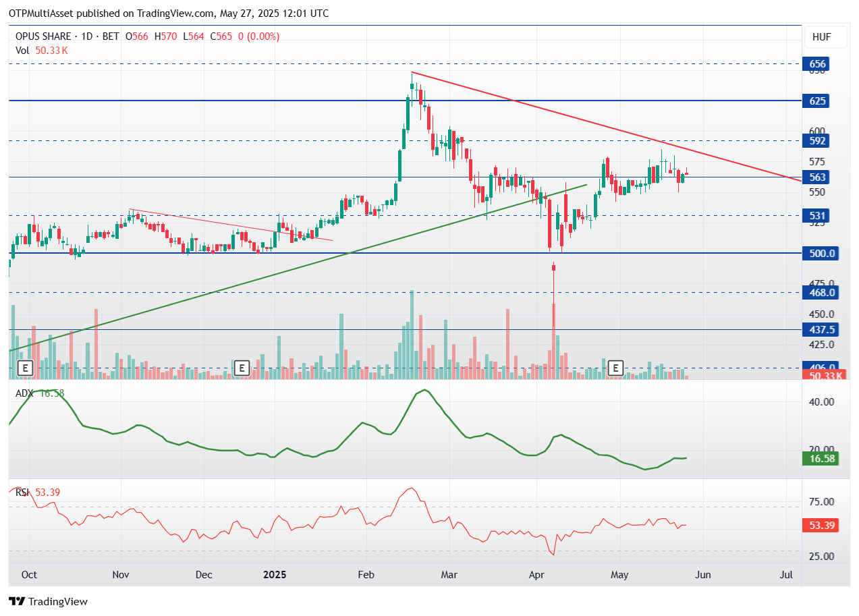Click the 531 price level label
The width and height of the screenshot is (859, 616).
[x=818, y=216]
